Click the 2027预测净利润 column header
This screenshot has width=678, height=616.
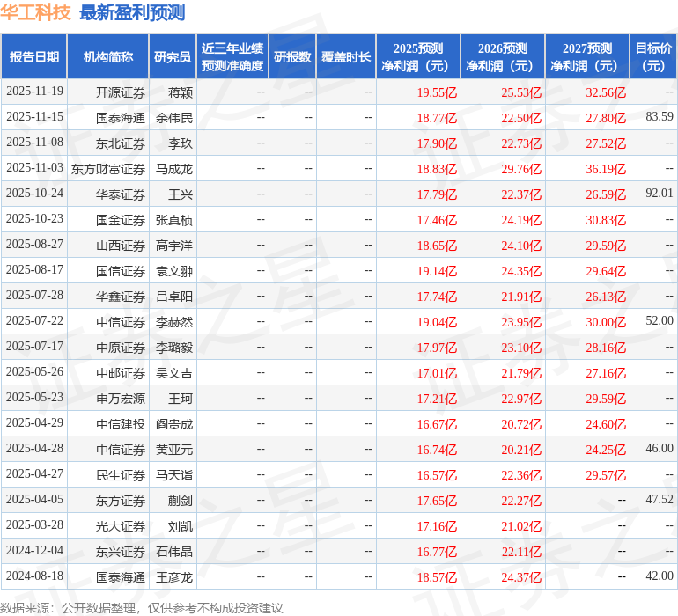pos(587,57)
